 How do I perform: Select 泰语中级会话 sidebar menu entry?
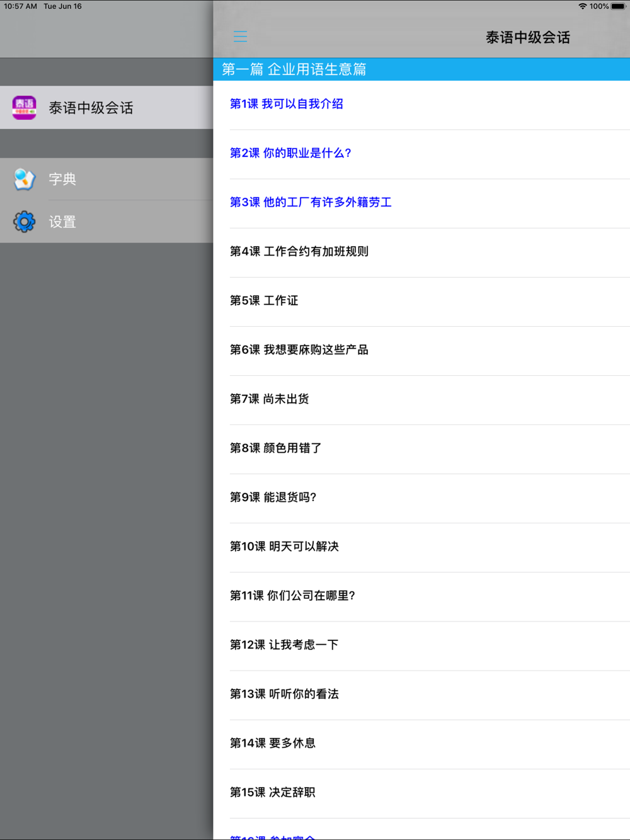(106, 108)
